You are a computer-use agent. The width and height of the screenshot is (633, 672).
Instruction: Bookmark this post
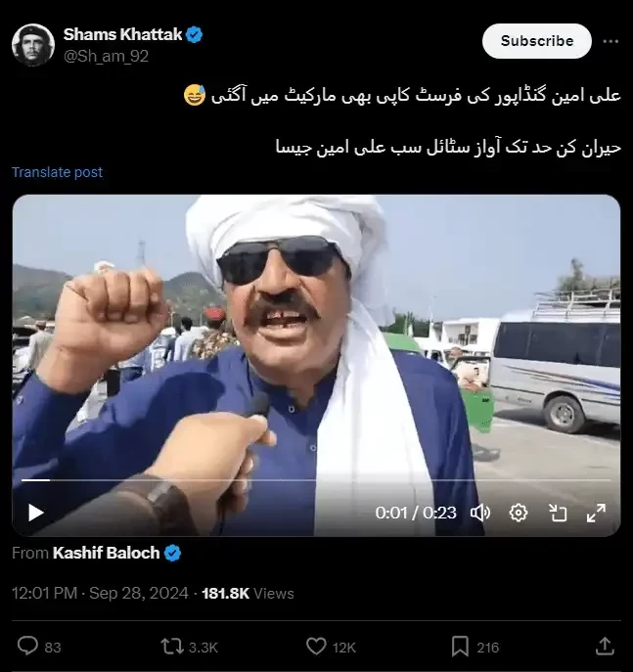click(x=460, y=647)
